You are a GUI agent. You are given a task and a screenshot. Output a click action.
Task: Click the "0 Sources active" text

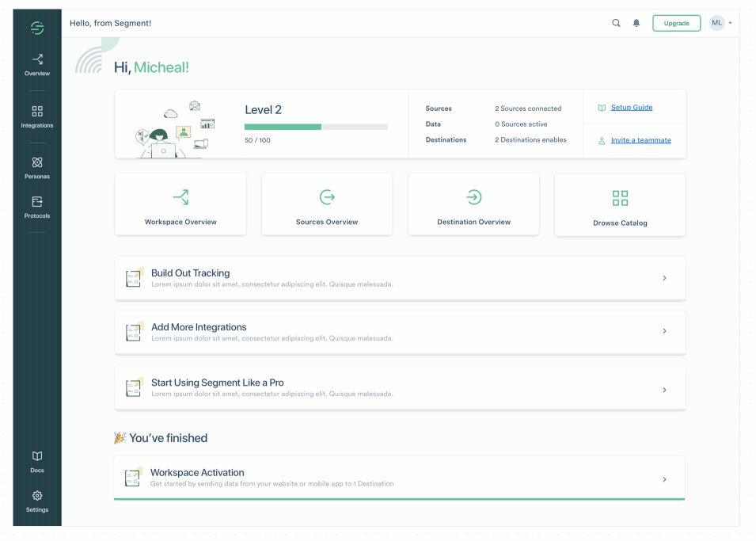[521, 124]
